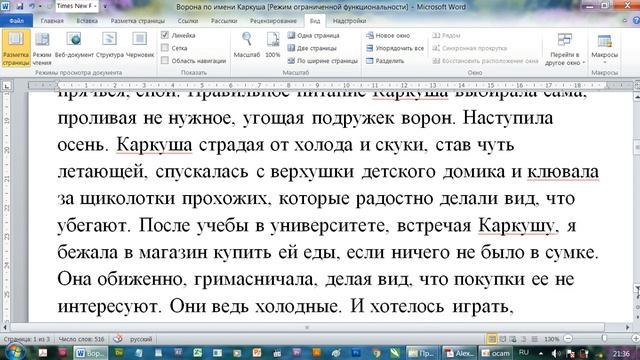This screenshot has width=640, height=360.
Task: Show hidden tray icons arrow
Action: tap(540, 353)
